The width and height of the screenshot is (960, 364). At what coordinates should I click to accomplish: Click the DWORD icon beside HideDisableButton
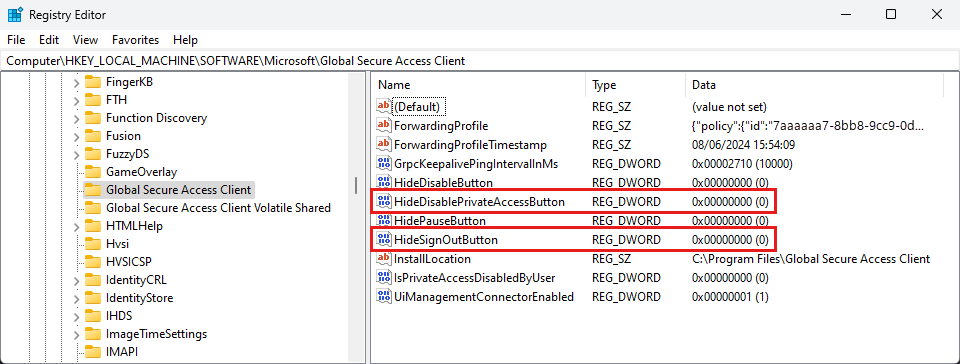click(x=384, y=182)
